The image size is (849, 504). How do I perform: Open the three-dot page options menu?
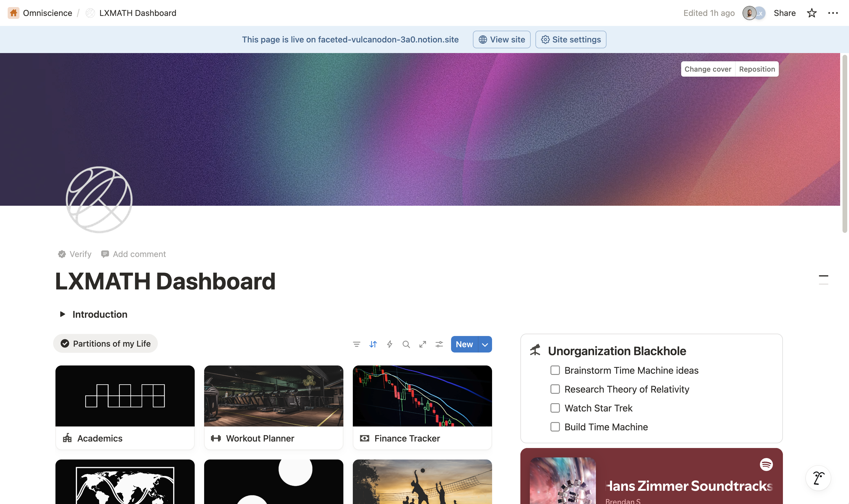point(833,13)
